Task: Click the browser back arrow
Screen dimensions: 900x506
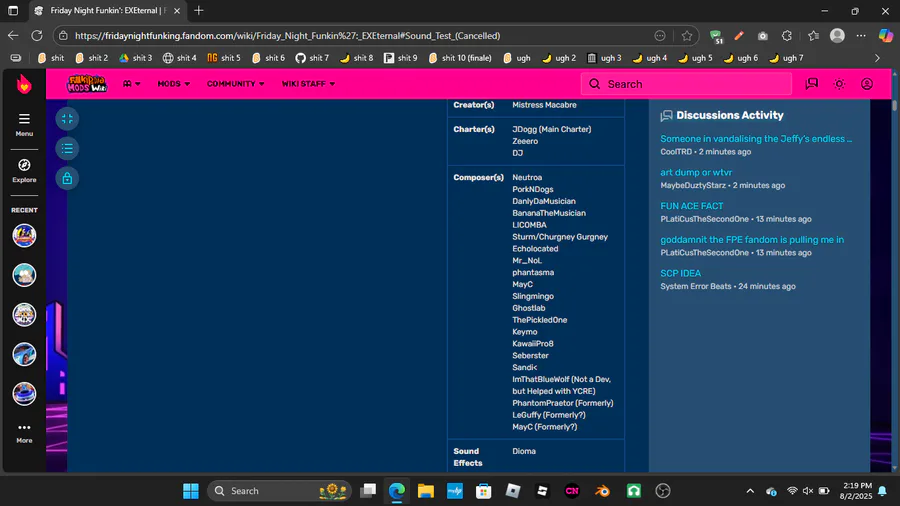Action: 13,36
